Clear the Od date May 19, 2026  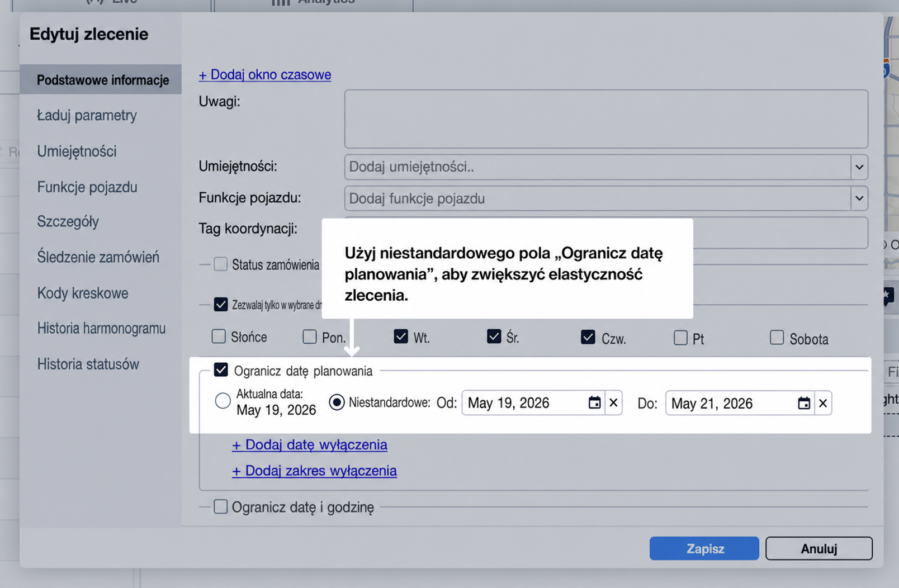point(613,402)
